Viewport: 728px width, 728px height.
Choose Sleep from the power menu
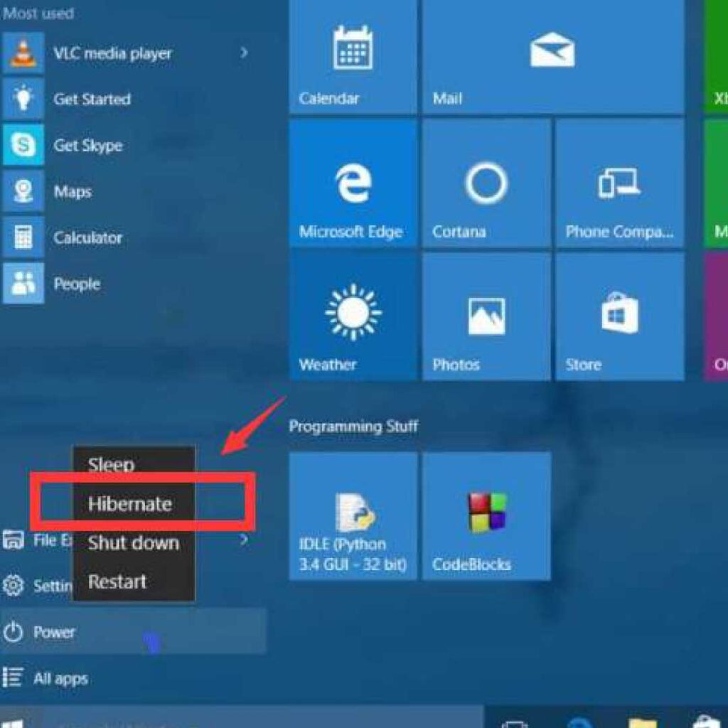tap(134, 464)
